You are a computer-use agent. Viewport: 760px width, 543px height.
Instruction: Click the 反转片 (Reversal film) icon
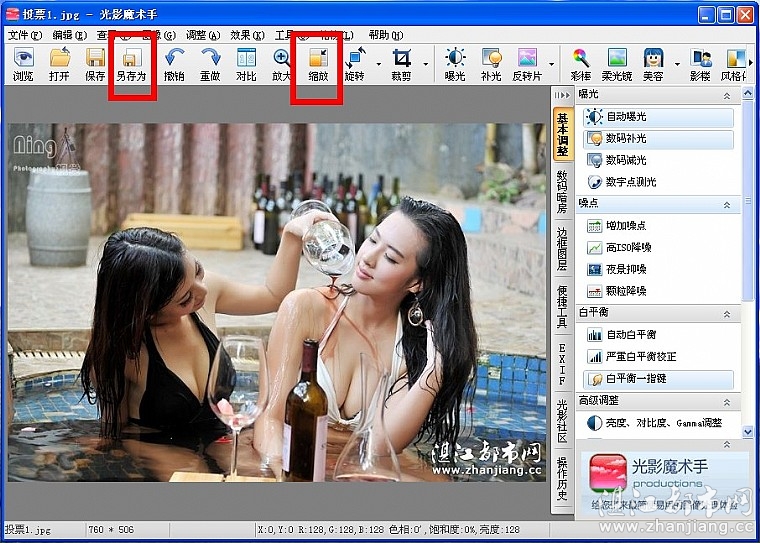[526, 62]
